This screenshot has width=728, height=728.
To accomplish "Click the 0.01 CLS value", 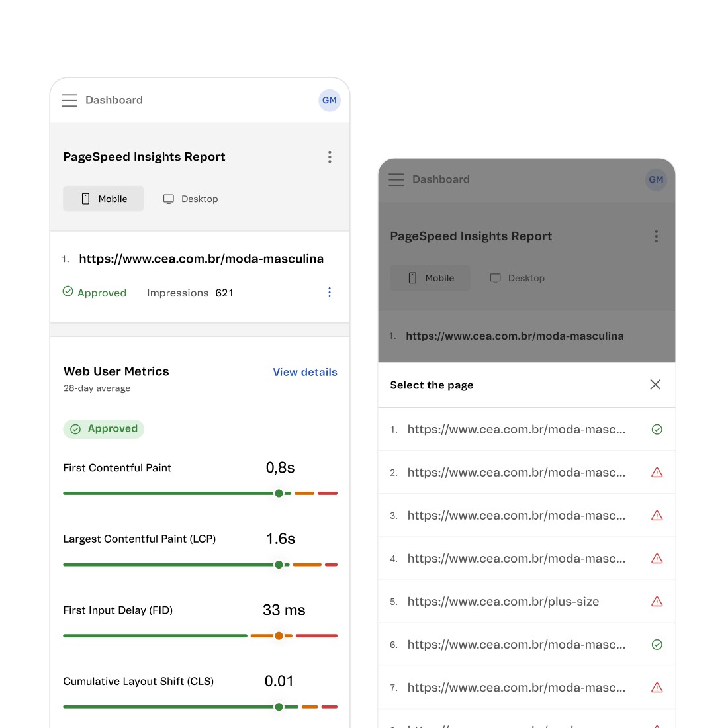I will 279,681.
